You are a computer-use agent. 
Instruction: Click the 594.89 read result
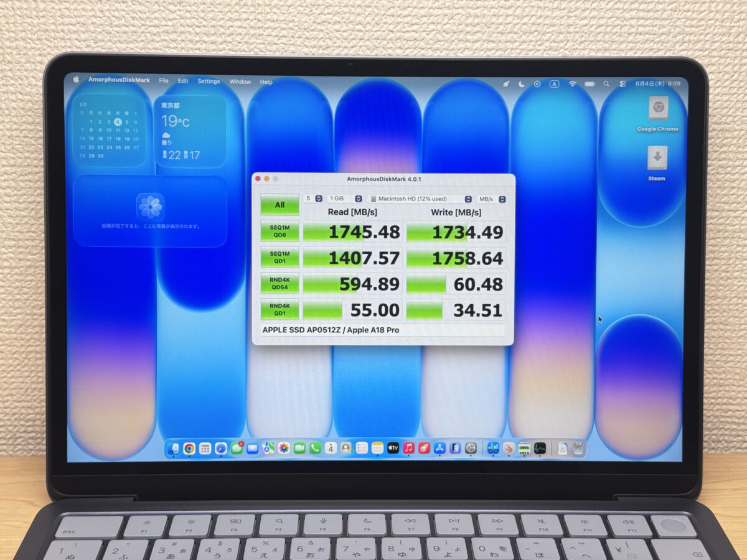tap(352, 284)
